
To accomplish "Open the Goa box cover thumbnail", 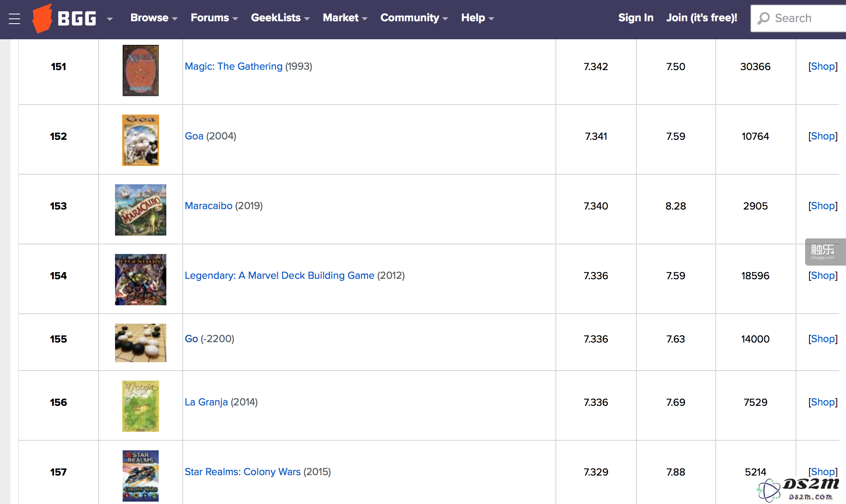I will tap(141, 140).
